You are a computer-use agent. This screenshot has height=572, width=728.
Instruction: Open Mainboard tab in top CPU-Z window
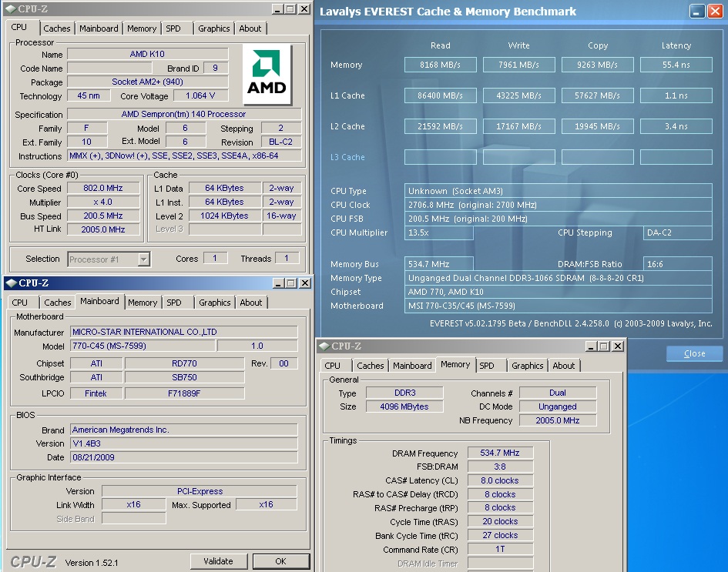point(99,28)
